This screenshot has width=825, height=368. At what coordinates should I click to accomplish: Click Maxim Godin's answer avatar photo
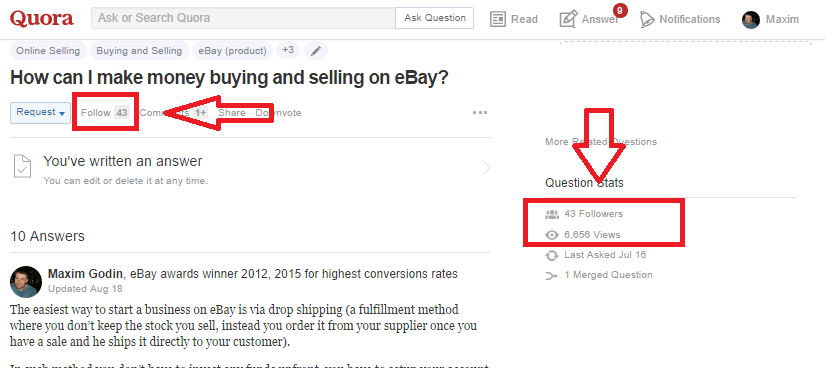click(x=26, y=282)
